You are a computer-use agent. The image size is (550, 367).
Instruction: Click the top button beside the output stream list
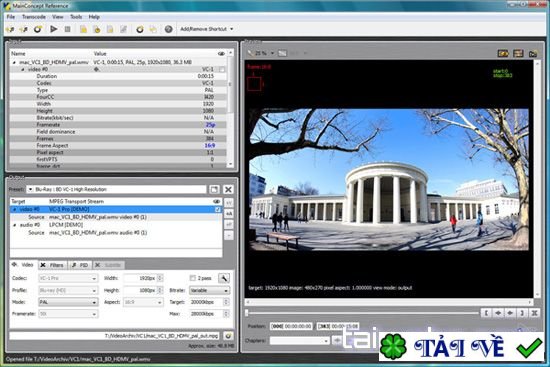tap(229, 203)
